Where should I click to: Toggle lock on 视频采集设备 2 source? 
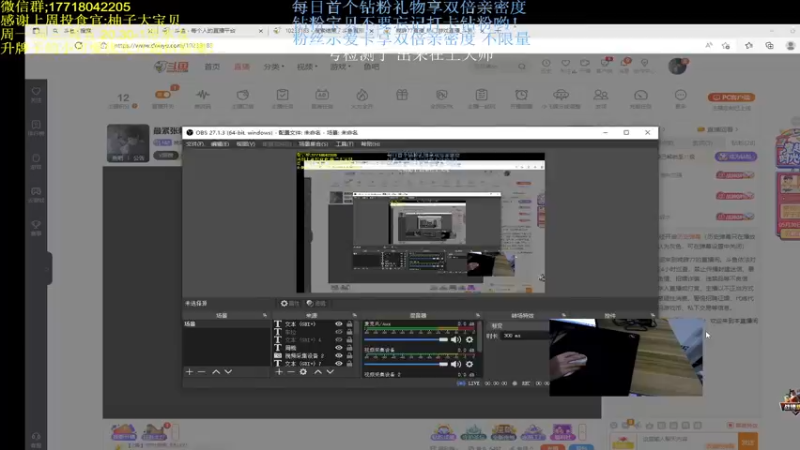click(x=349, y=356)
